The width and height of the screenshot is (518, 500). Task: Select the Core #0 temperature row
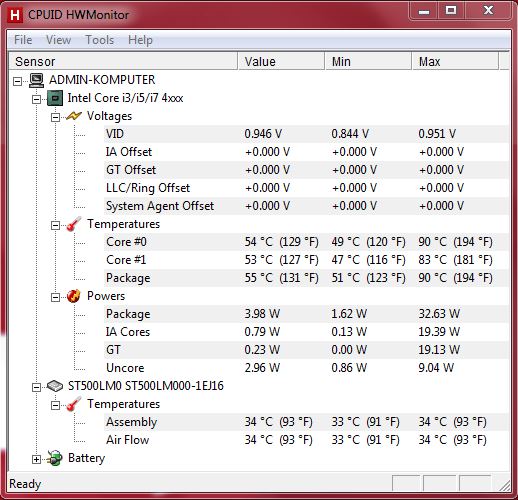pyautogui.click(x=307, y=242)
